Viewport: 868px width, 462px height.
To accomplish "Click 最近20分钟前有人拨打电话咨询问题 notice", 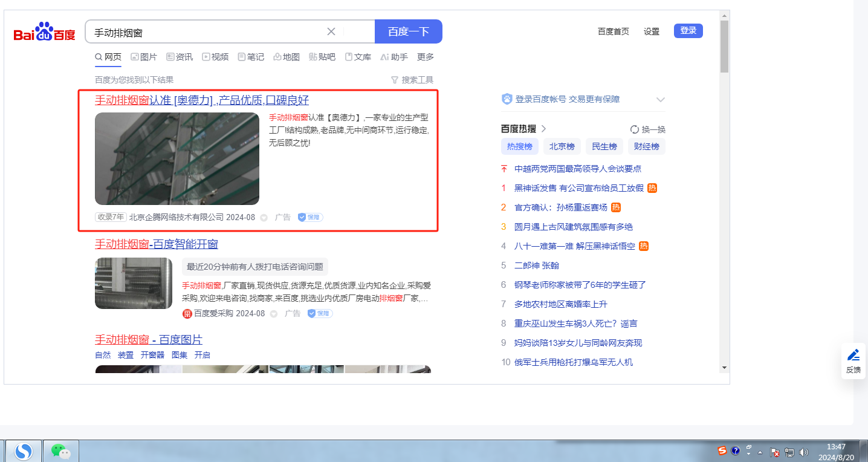I will click(255, 267).
